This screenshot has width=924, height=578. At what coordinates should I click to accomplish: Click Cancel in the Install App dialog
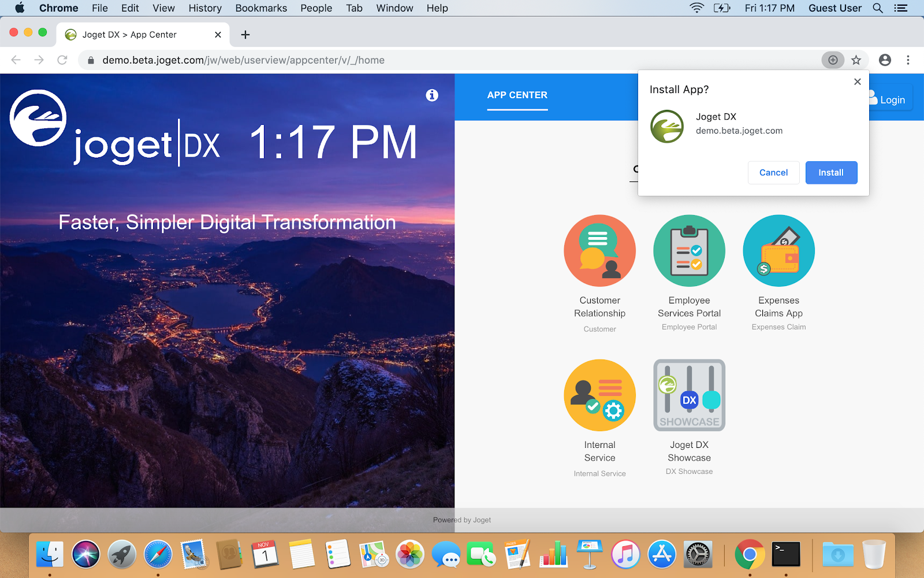(x=773, y=172)
